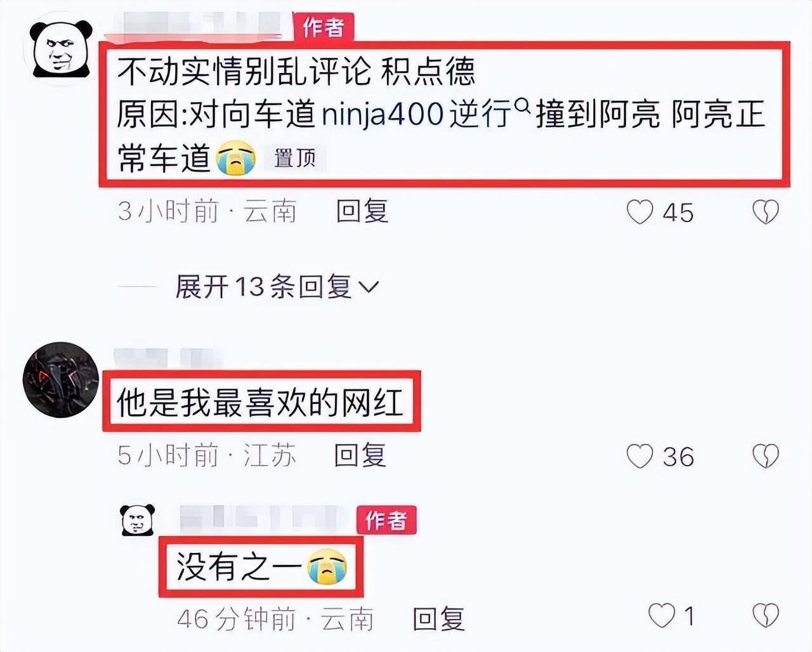Tap the '作者' badge on the lower reply
The image size is (812, 652).
click(x=386, y=520)
